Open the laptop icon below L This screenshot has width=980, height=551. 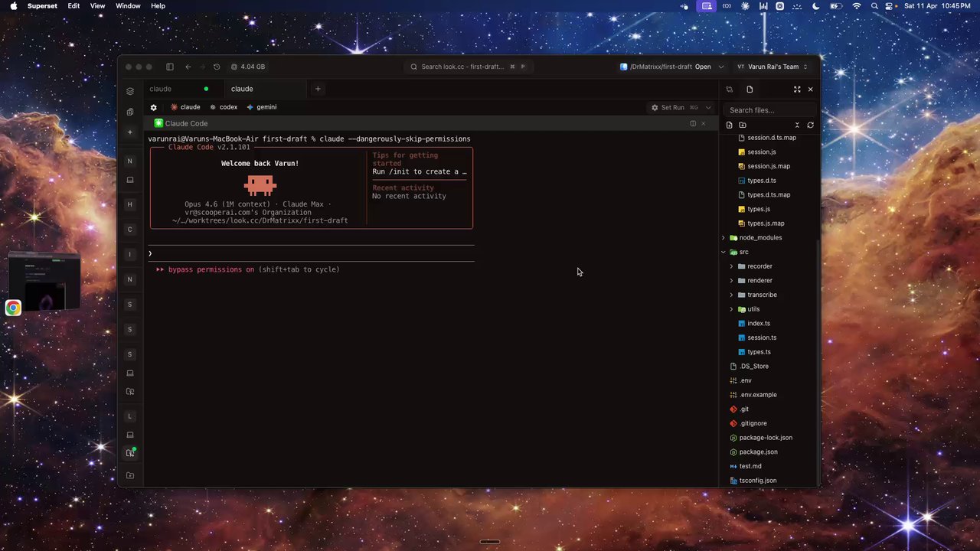[x=130, y=435]
